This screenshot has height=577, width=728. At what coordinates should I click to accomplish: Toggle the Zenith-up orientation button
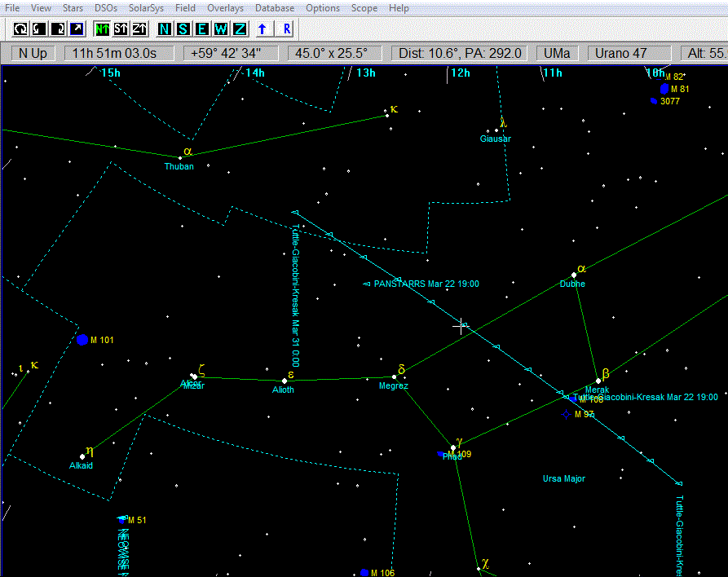pos(139,29)
